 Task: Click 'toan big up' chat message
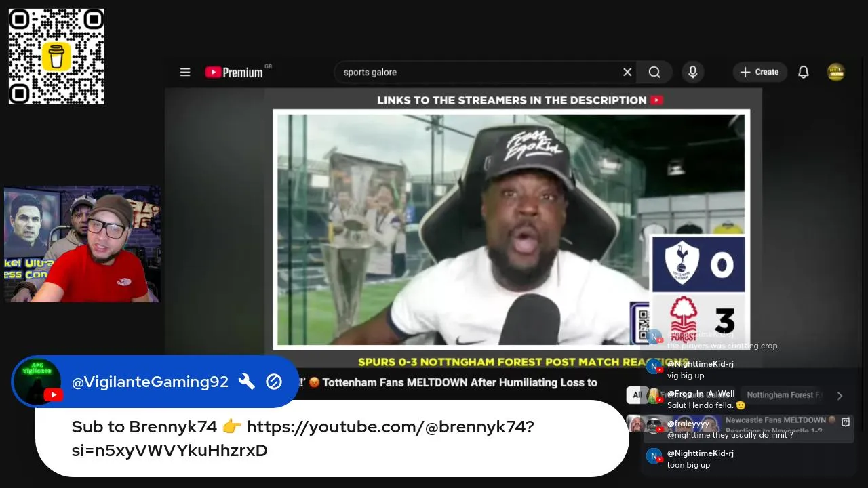[688, 465]
